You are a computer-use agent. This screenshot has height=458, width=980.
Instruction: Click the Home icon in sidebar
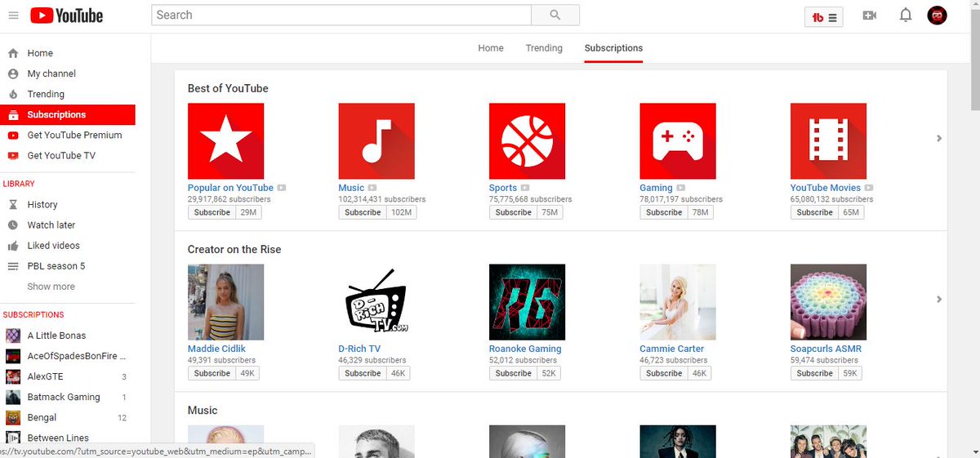(x=12, y=53)
